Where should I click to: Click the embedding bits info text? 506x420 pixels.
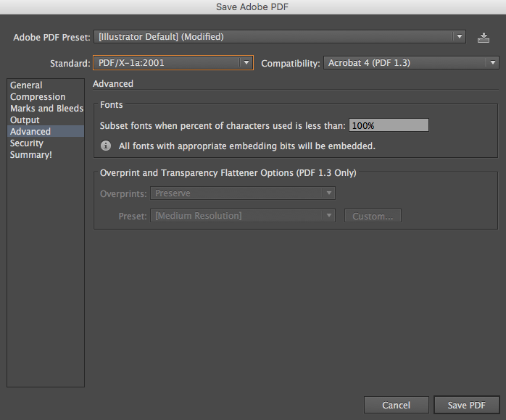247,146
